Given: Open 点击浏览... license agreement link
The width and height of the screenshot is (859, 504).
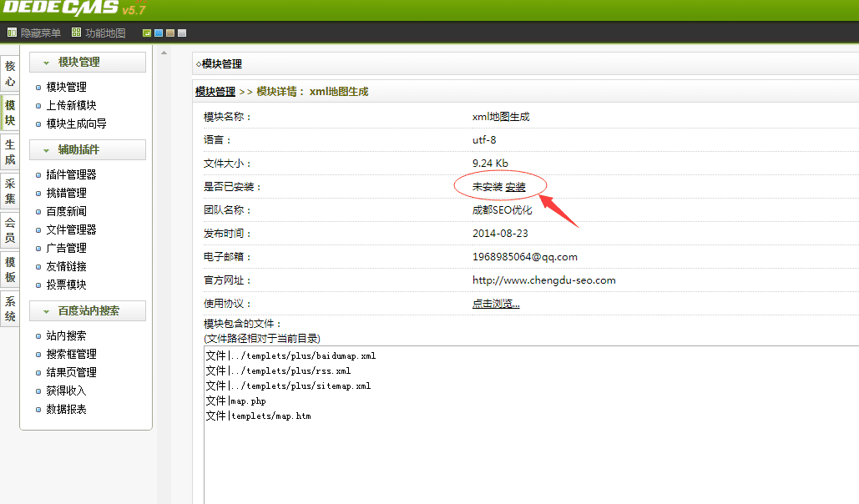Looking at the screenshot, I should pos(496,304).
